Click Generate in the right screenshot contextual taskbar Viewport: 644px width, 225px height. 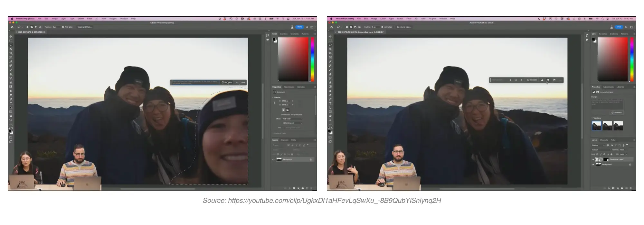pyautogui.click(x=532, y=80)
